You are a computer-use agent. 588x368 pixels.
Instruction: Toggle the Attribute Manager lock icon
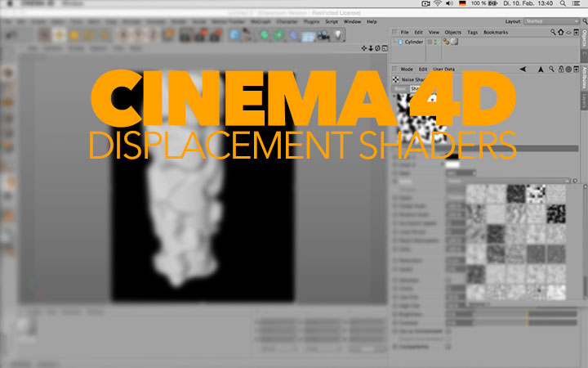click(561, 69)
